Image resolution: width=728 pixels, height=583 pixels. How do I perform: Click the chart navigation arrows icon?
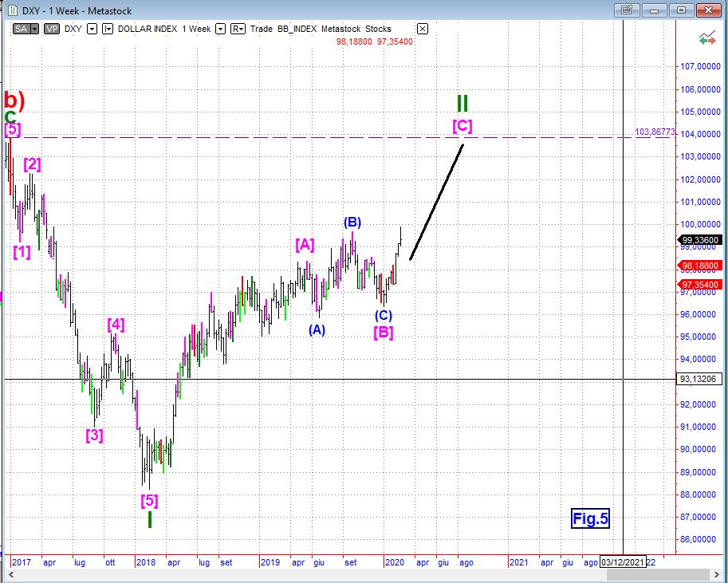(707, 38)
